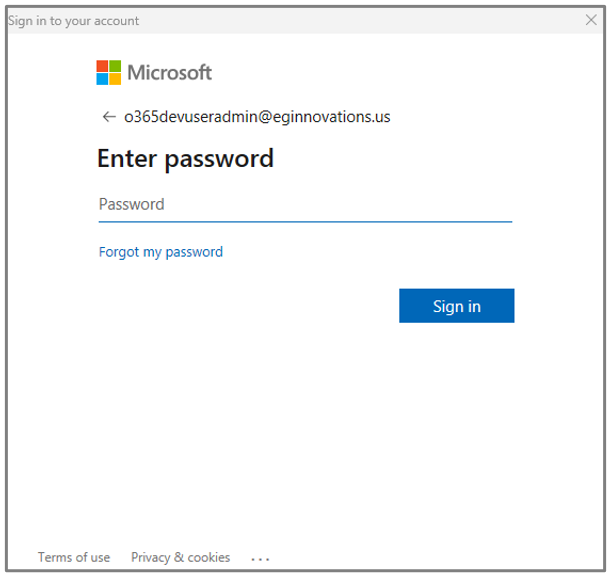Click the Password placeholder text
The height and width of the screenshot is (574, 612).
pos(132,204)
